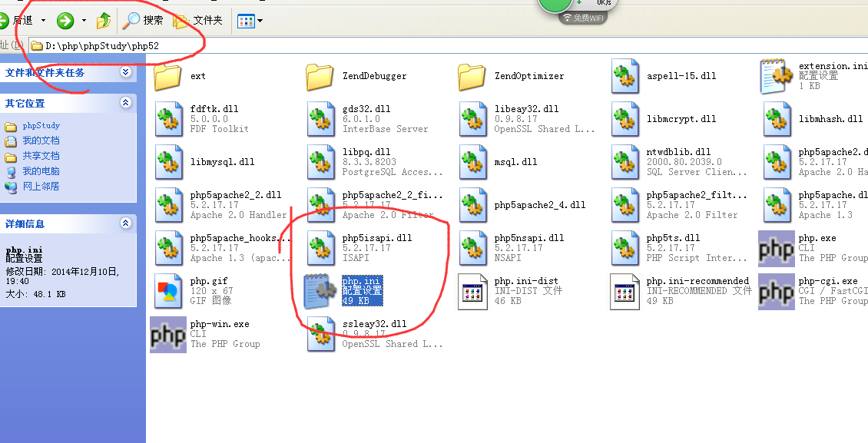Toggle the 文件夹 folders pane button
The height and width of the screenshot is (443, 868).
pos(197,21)
